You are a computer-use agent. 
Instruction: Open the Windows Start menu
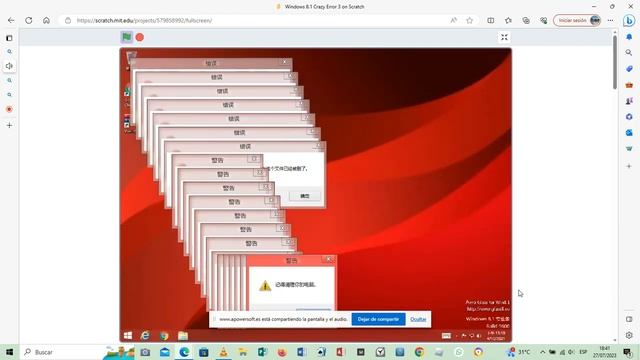(9, 352)
